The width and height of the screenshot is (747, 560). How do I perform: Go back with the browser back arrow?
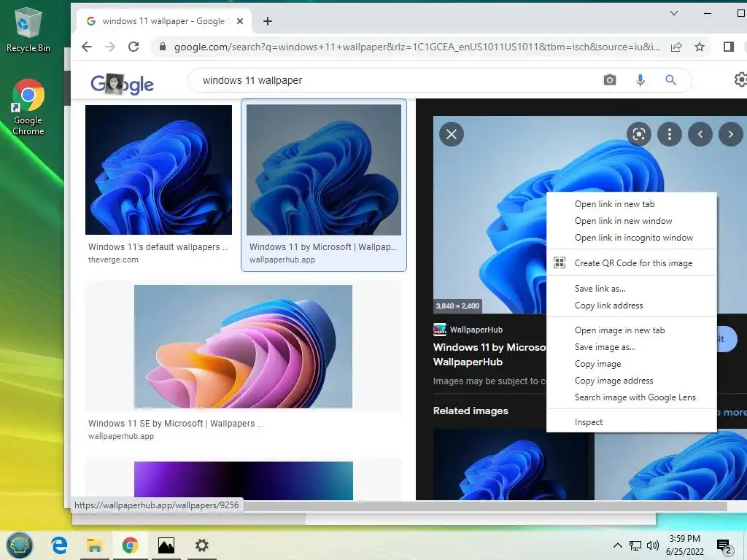tap(87, 47)
